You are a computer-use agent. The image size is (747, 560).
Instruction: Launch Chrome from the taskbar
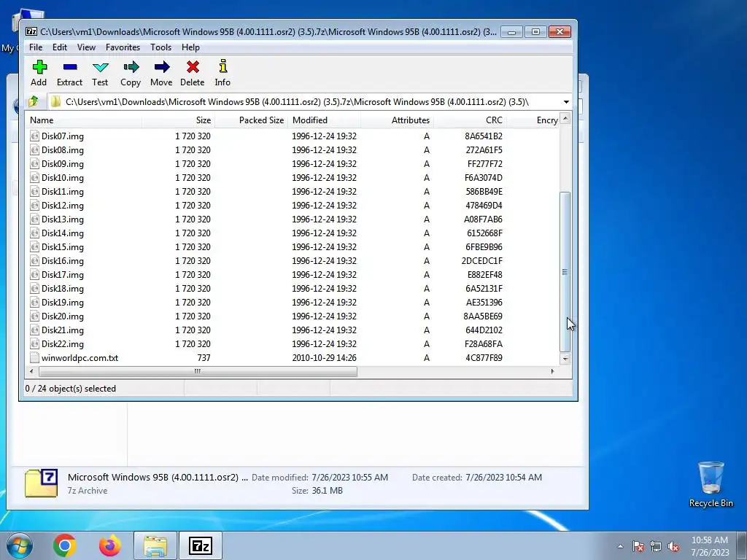65,545
